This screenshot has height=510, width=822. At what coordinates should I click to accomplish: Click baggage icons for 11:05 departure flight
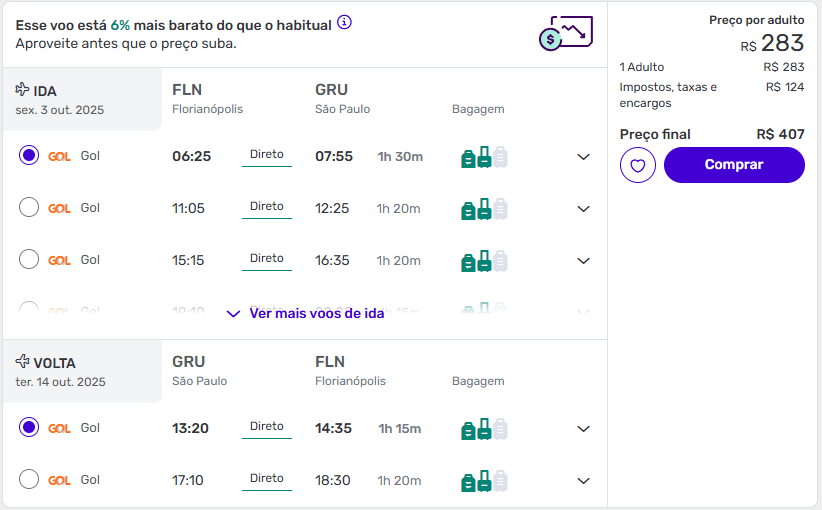[x=484, y=209]
